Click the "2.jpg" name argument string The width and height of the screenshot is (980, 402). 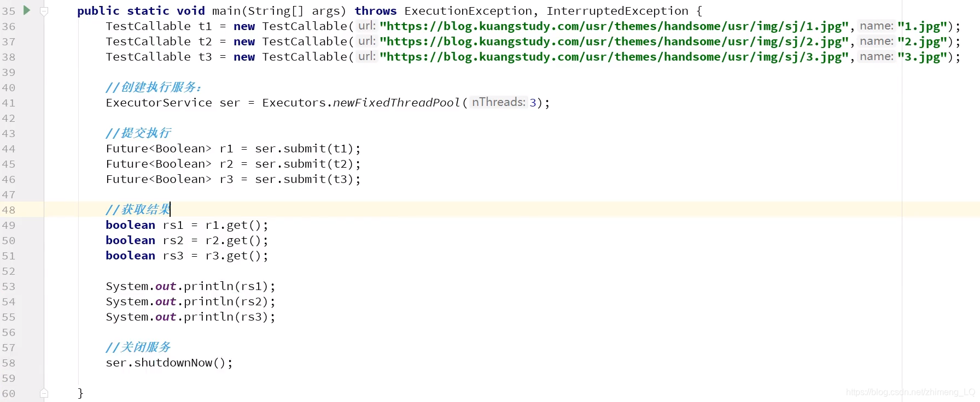pyautogui.click(x=922, y=42)
